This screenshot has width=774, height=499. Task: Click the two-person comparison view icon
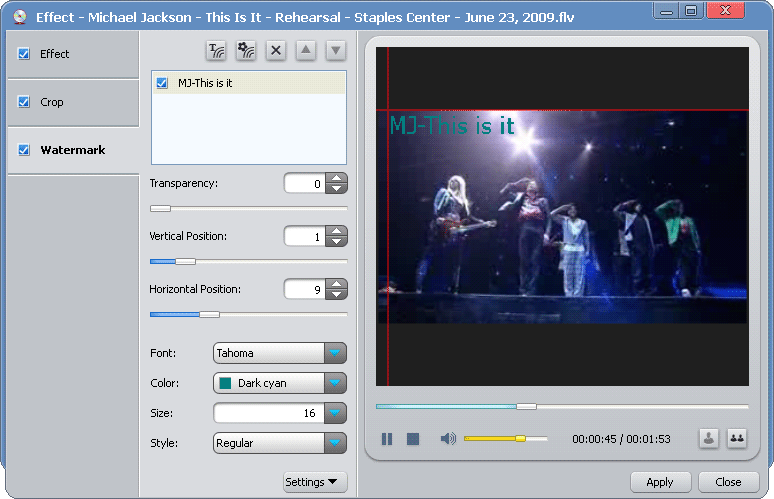pos(737,438)
